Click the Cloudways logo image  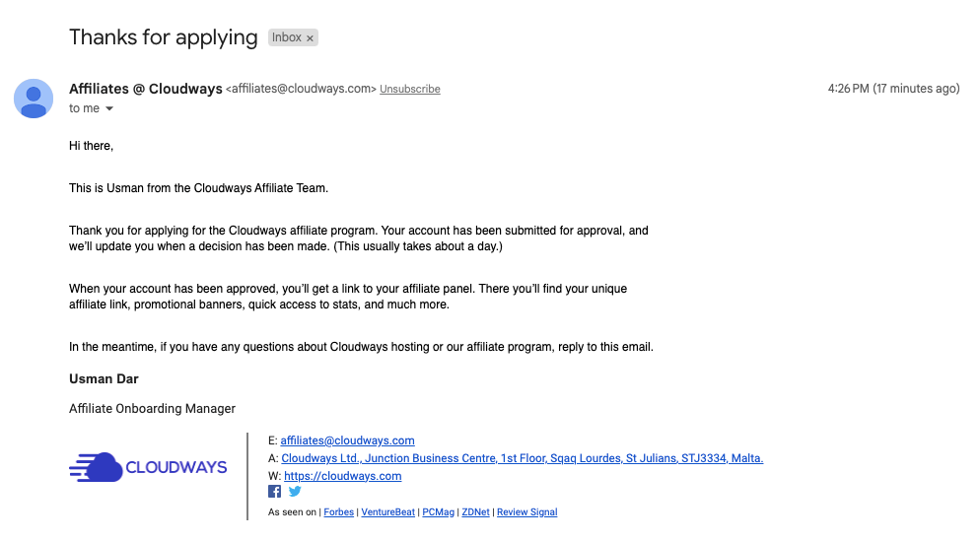point(148,467)
